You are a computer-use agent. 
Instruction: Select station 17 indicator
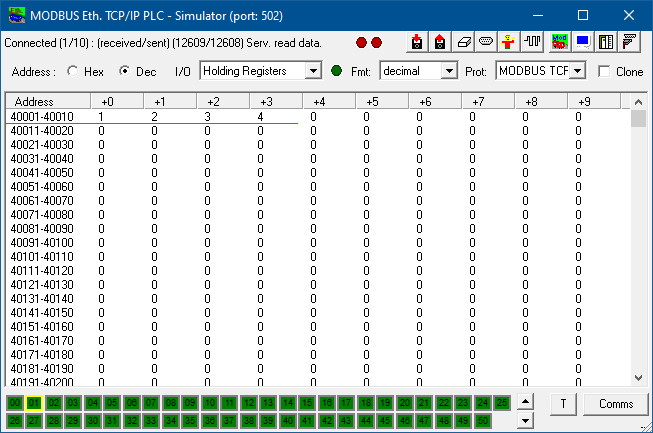click(x=346, y=403)
